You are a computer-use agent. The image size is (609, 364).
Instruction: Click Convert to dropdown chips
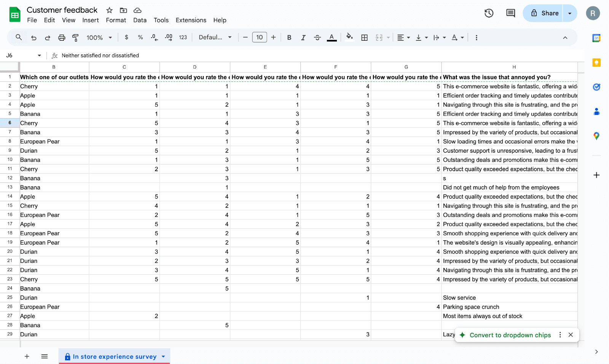pyautogui.click(x=510, y=335)
